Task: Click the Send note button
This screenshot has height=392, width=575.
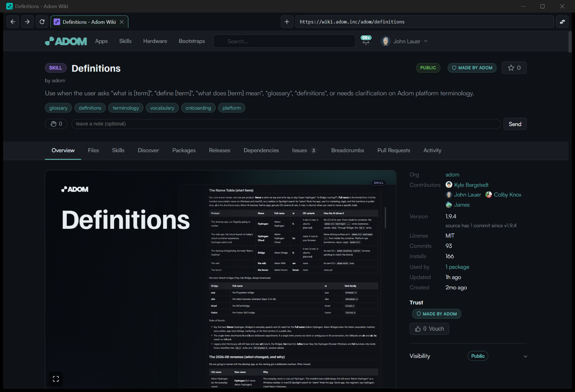Action: point(515,124)
